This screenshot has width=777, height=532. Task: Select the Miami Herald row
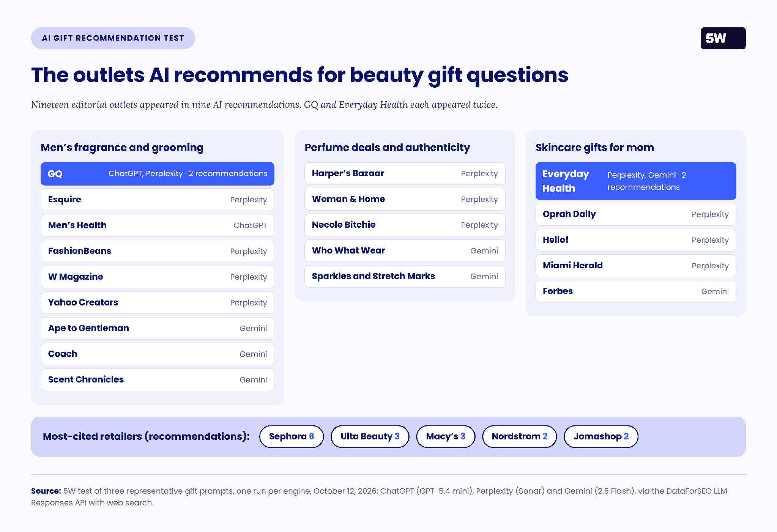pos(636,266)
